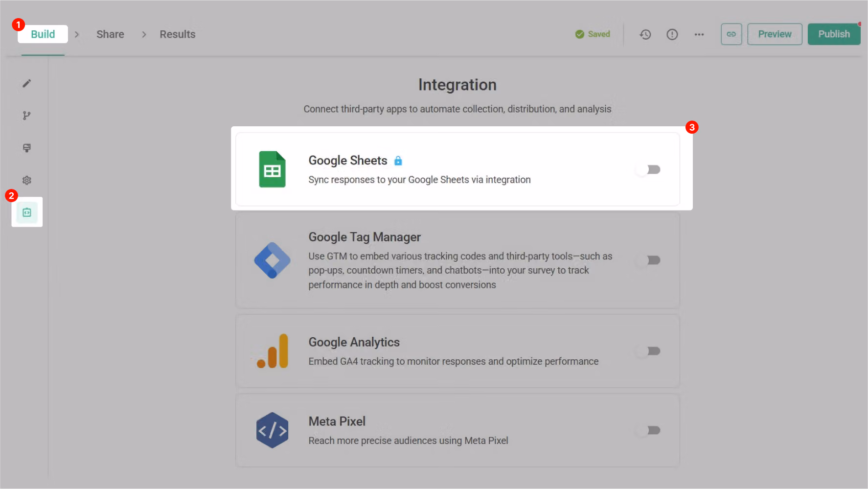Click the Saved status label

tap(599, 34)
